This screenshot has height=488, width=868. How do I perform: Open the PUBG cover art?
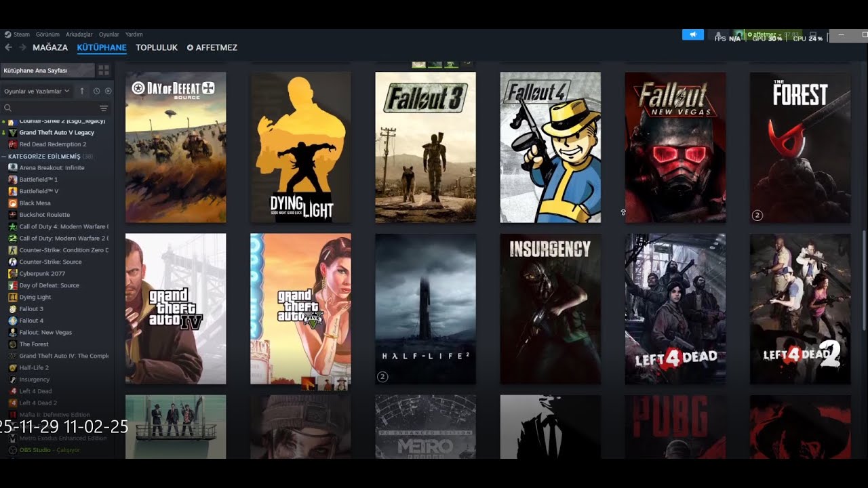(675, 427)
